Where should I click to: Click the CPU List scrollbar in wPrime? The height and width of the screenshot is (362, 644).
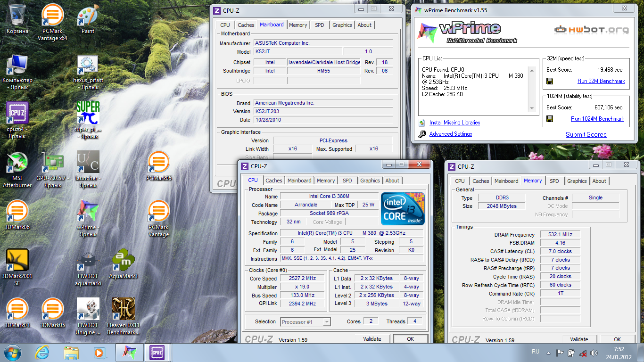[x=532, y=89]
